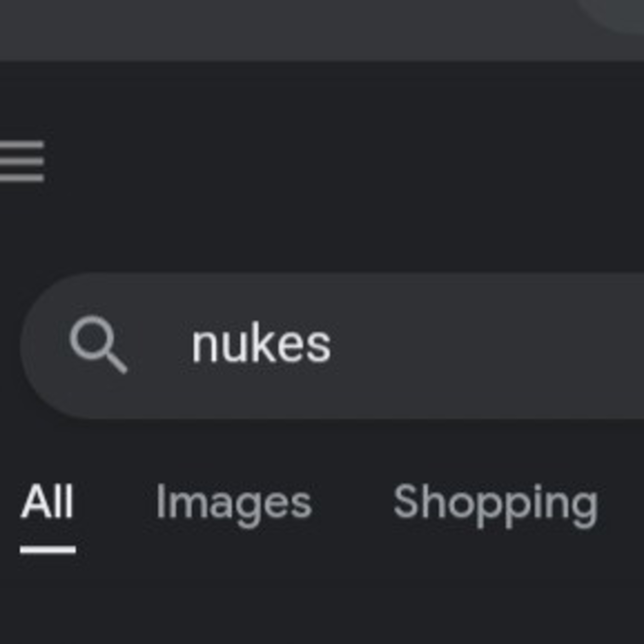Switch to the Images tab
This screenshot has width=644, height=644.
tap(234, 502)
